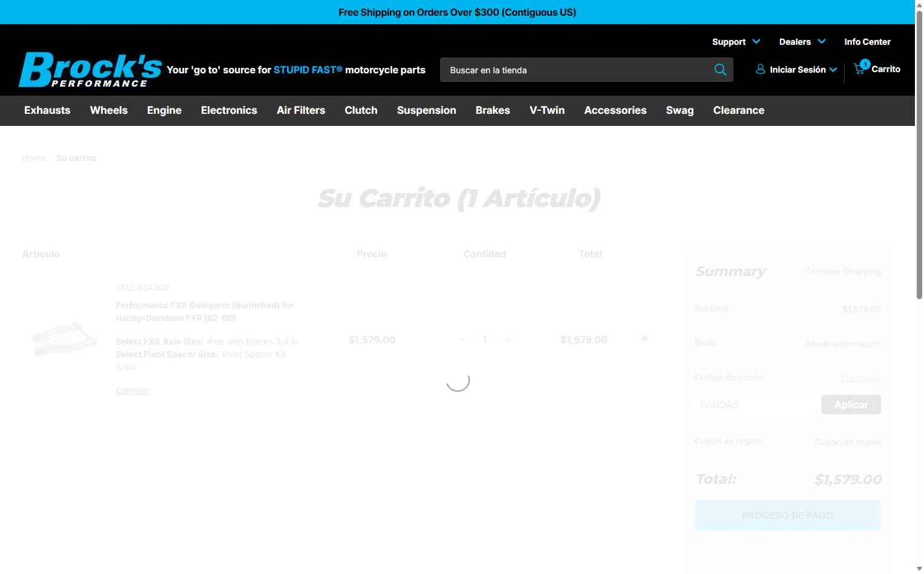The image size is (924, 574).
Task: Click the 'Añadir información' shipping link
Action: 843,344
